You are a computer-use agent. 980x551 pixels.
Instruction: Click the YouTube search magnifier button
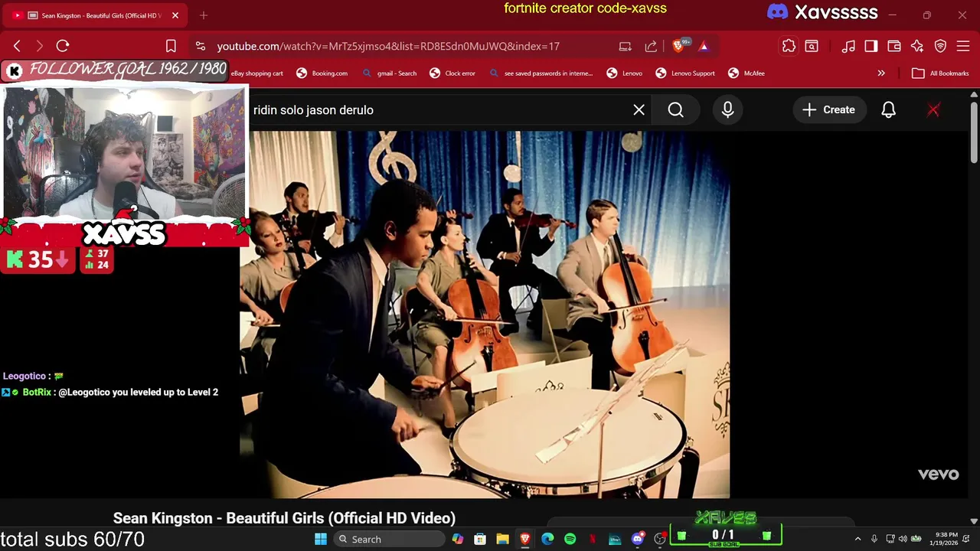pyautogui.click(x=675, y=110)
